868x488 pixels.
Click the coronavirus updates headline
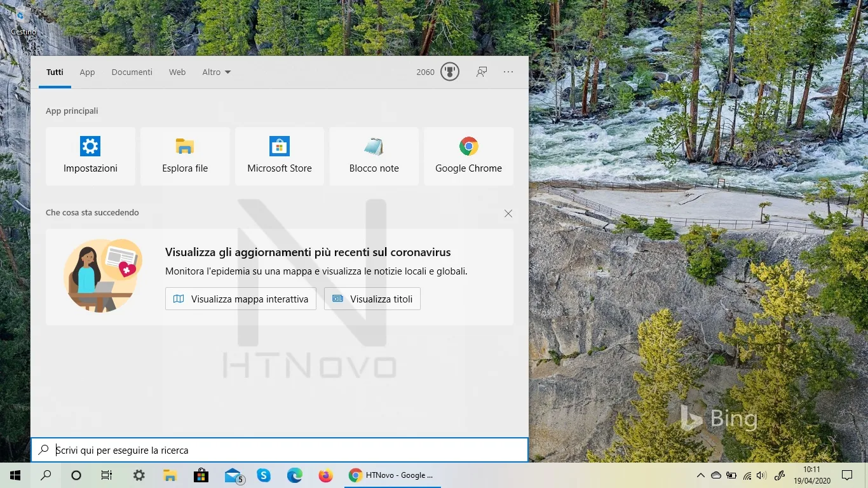[308, 252]
